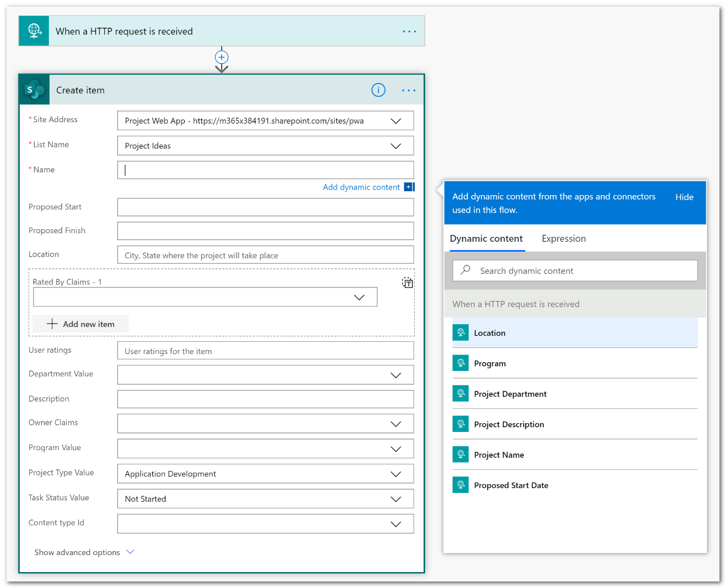Click the Add new item button
The image size is (726, 588).
tap(80, 324)
